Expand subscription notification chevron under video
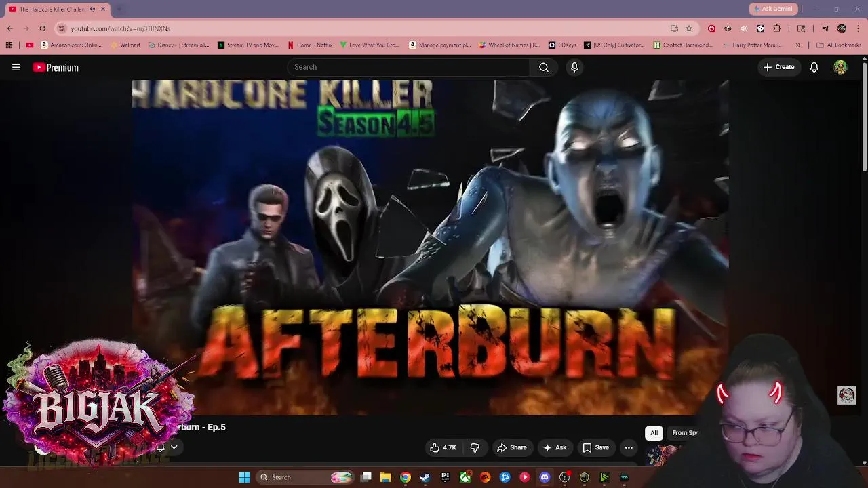Image resolution: width=868 pixels, height=488 pixels. coord(174,447)
